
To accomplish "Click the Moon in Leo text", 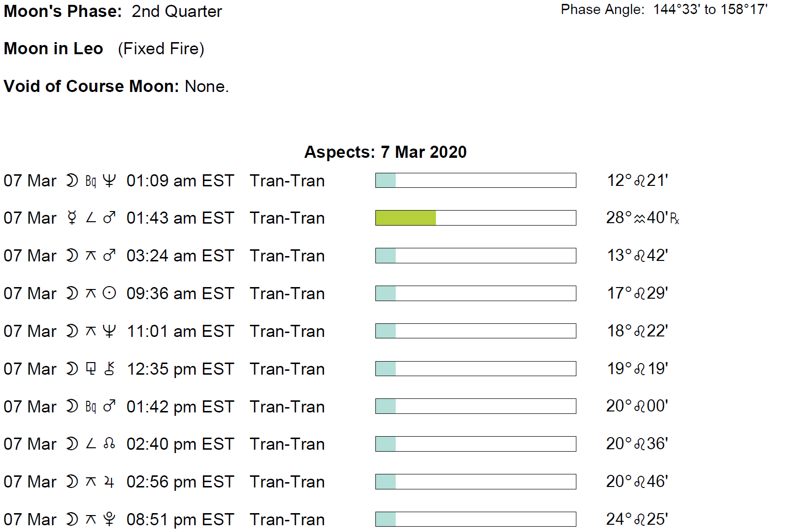I will click(54, 48).
